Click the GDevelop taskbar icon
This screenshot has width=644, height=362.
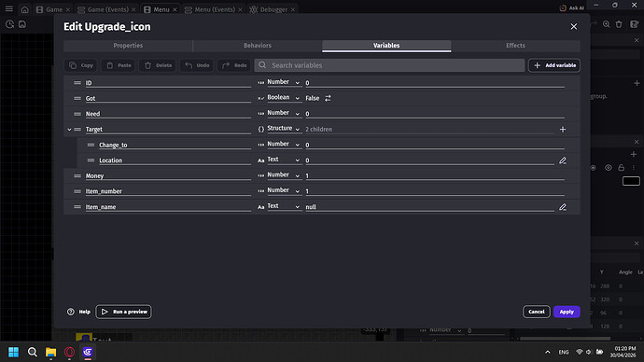click(88, 352)
